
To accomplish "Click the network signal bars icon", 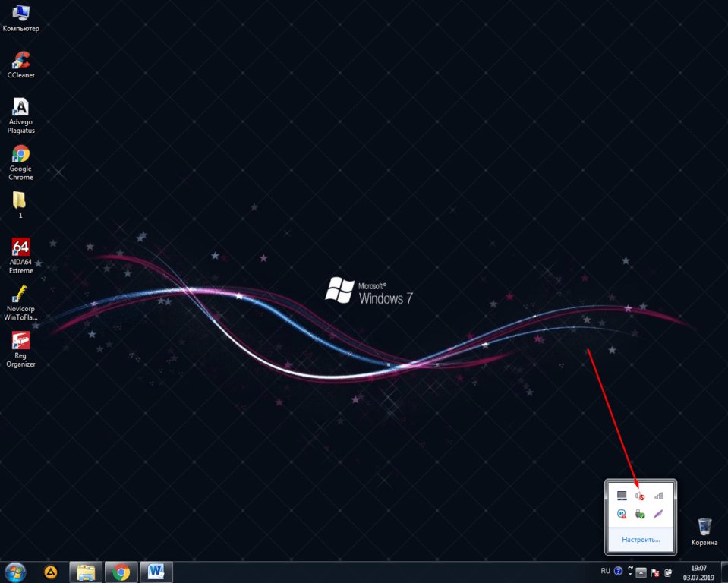I will (658, 496).
